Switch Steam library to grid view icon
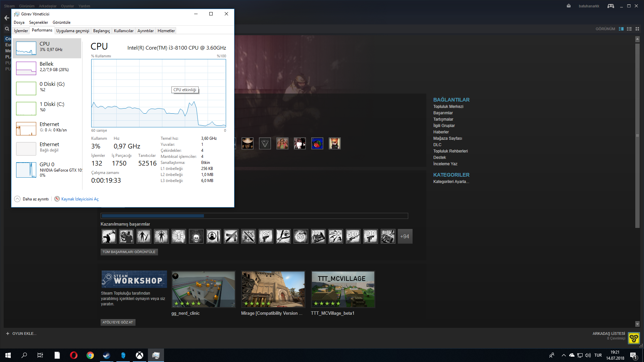The height and width of the screenshot is (362, 644). coord(637,29)
